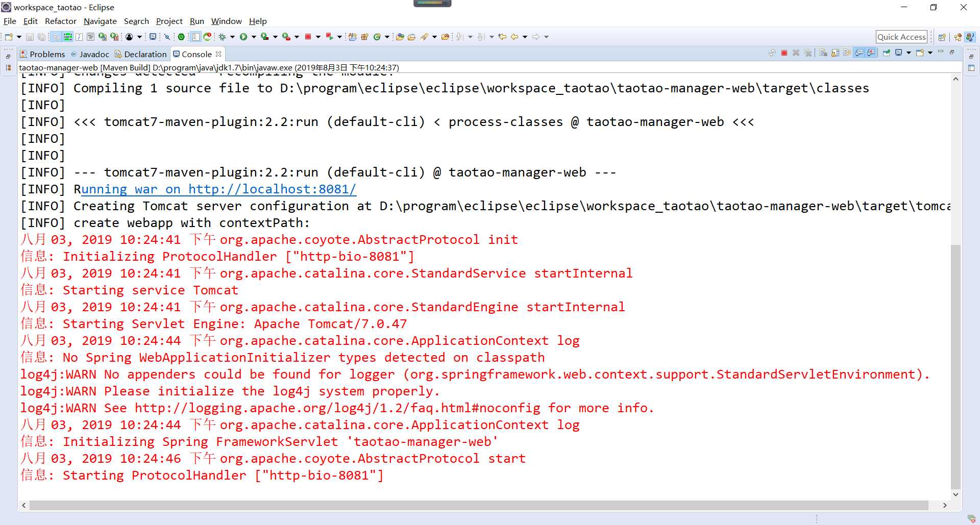The width and height of the screenshot is (980, 525).
Task: Toggle Word Wrap in console toolbar
Action: (x=847, y=53)
